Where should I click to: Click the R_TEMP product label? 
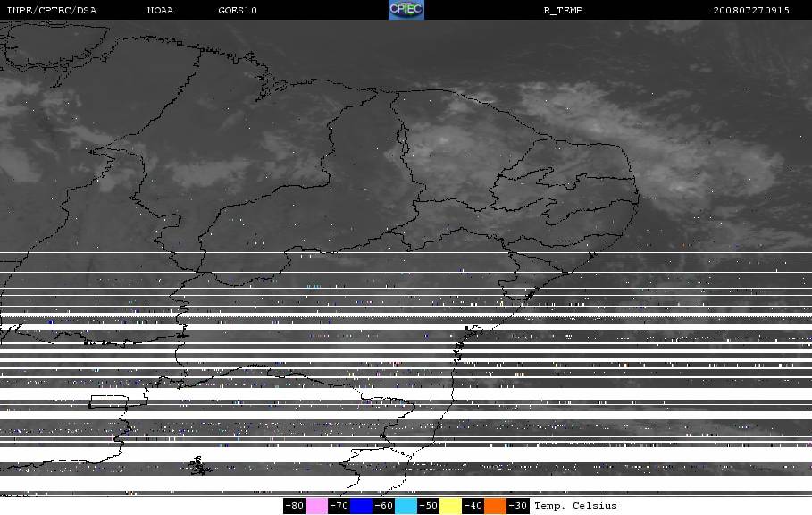[x=563, y=11]
